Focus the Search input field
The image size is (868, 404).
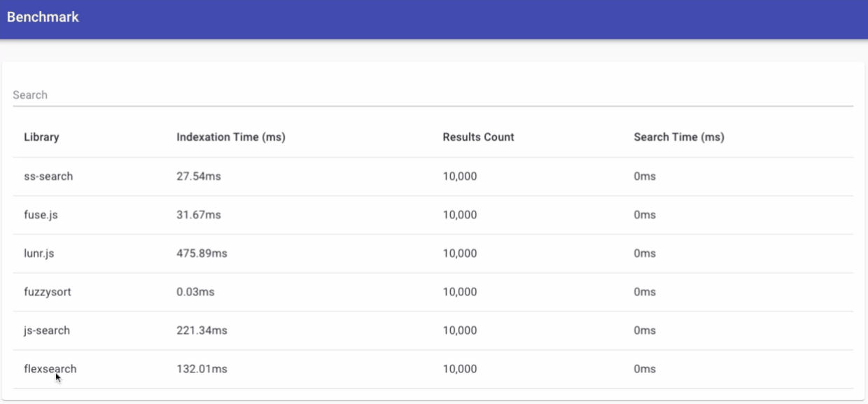tap(433, 95)
